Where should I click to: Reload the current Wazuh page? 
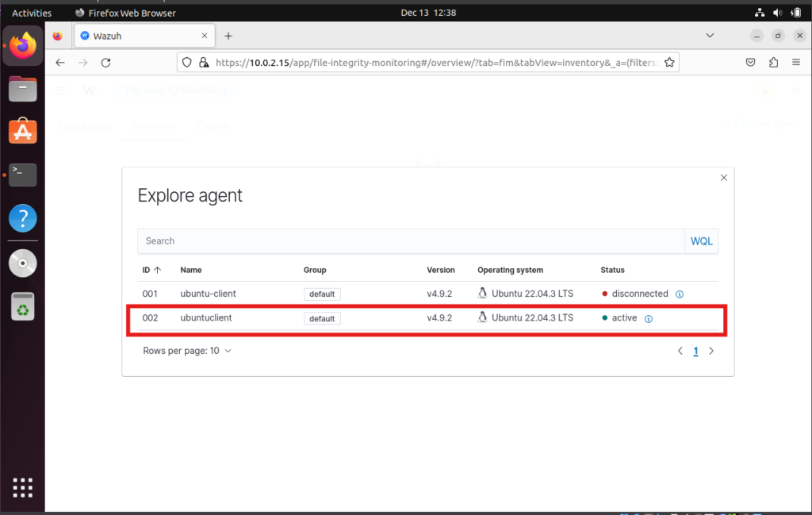(105, 63)
